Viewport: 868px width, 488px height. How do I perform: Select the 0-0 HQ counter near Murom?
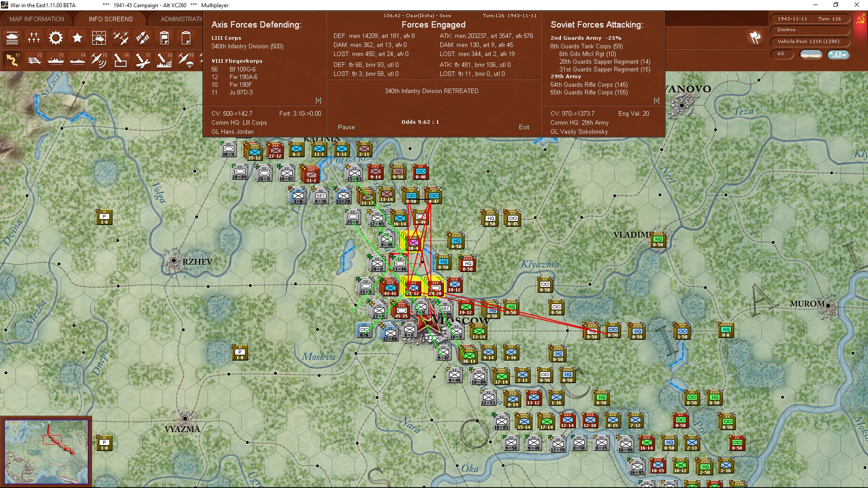pyautogui.click(x=726, y=329)
